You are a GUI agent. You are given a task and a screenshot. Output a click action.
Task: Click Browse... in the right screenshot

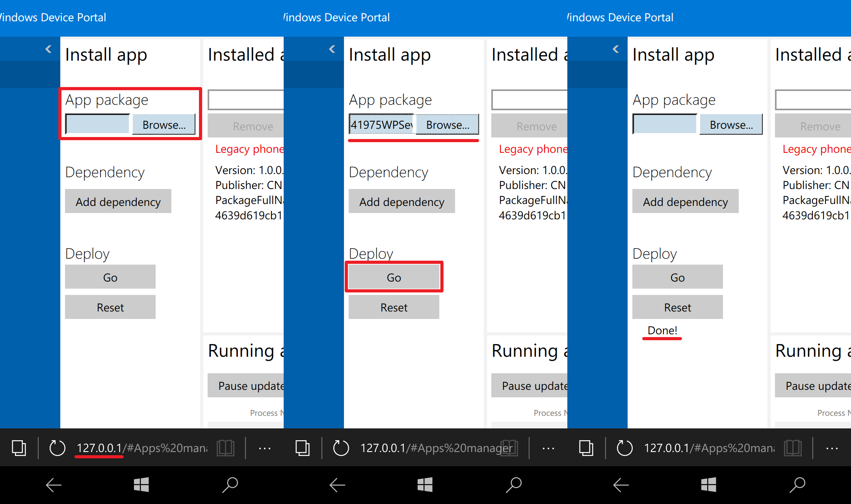tap(731, 124)
